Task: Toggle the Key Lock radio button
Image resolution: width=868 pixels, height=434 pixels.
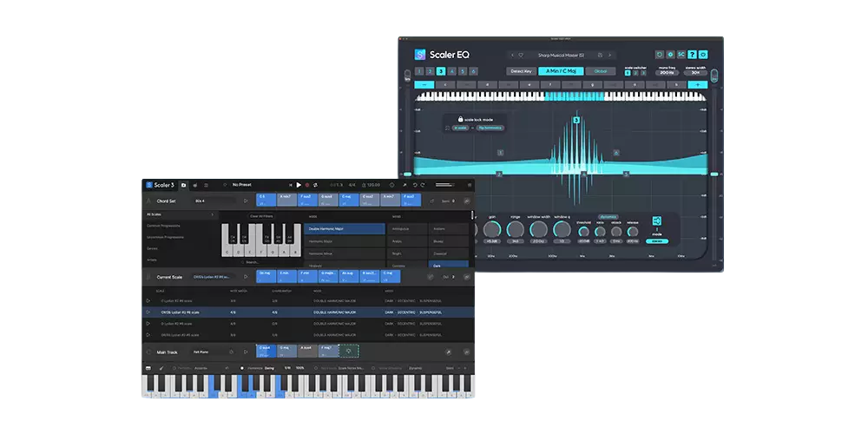Action: click(316, 368)
